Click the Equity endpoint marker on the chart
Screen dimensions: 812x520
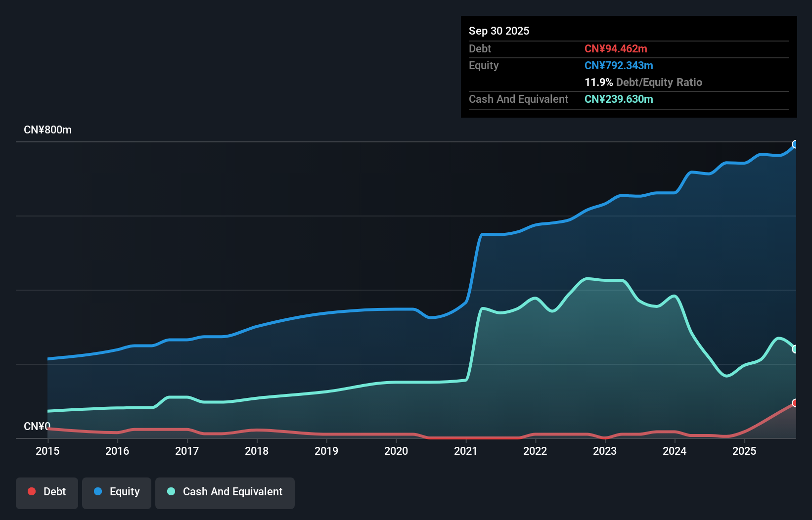pyautogui.click(x=795, y=144)
